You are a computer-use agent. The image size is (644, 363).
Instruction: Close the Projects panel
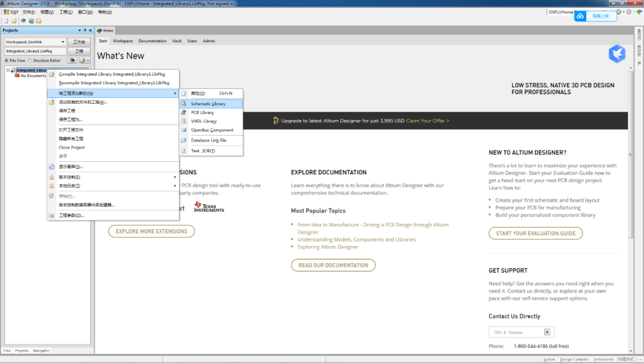tap(91, 30)
